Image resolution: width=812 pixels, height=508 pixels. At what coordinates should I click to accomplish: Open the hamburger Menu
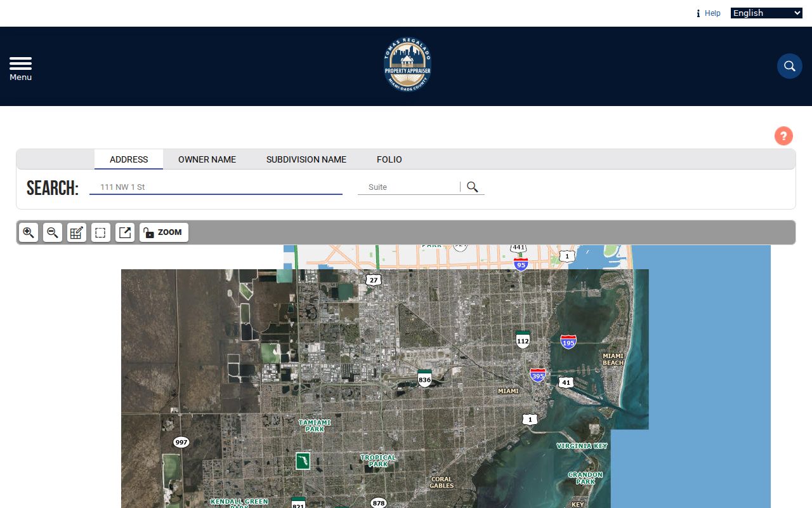20,69
